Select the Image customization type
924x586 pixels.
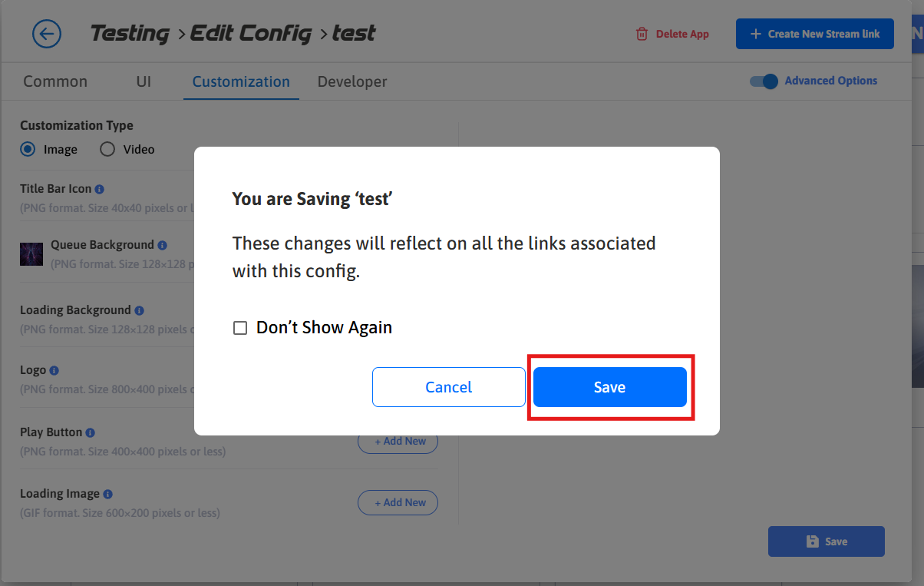(x=28, y=150)
